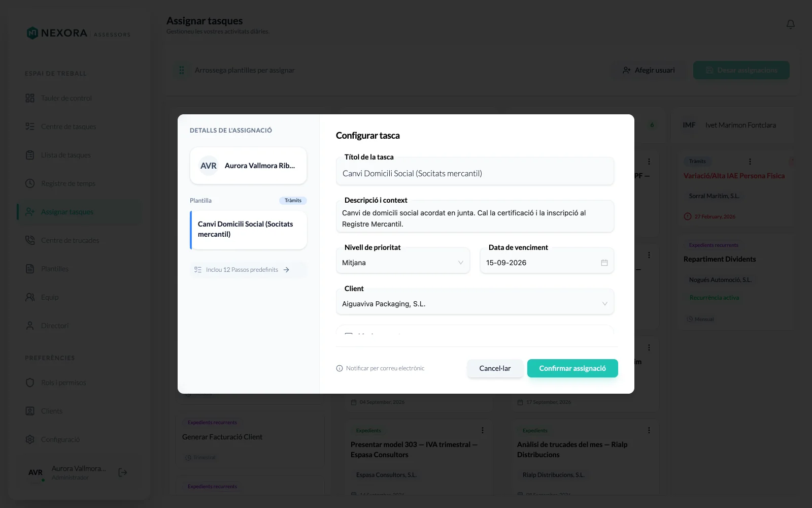Click the Centre de tasques sidebar icon
The image size is (812, 508).
point(30,126)
